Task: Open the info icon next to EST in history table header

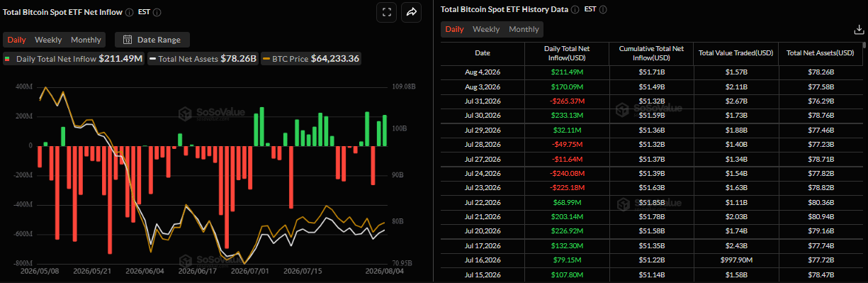Action: [x=602, y=10]
